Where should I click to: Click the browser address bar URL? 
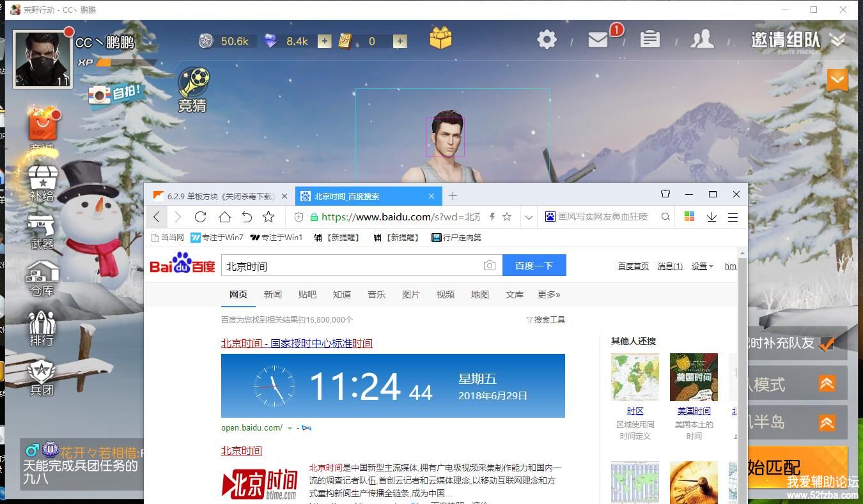click(401, 217)
